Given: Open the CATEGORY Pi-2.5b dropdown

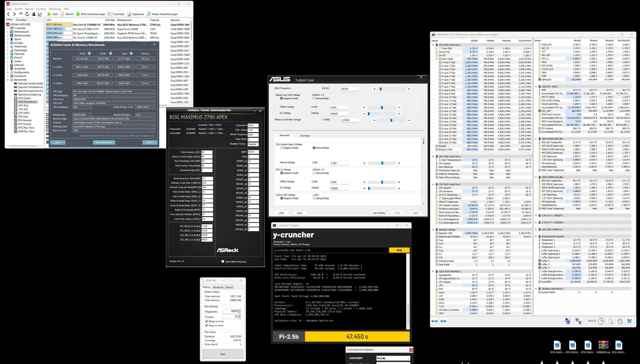Looking at the screenshot, I should coord(393,358).
